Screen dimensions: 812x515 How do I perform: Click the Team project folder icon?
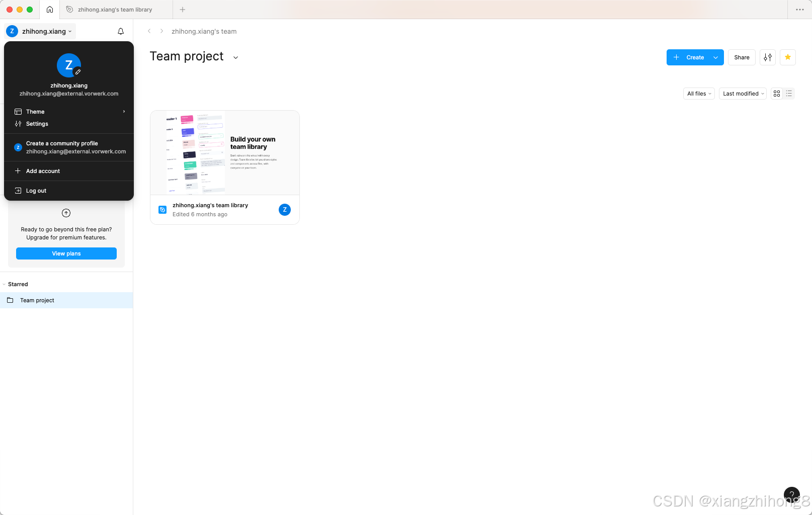(10, 300)
